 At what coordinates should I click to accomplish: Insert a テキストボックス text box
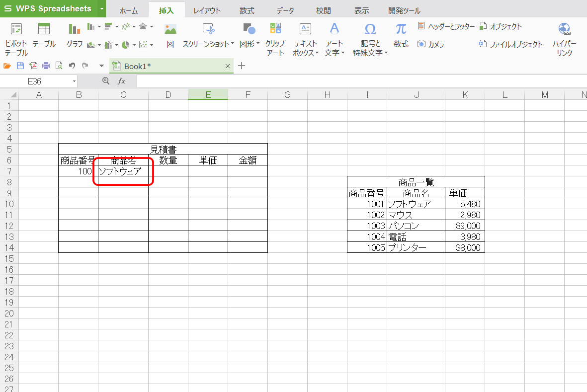(x=306, y=39)
